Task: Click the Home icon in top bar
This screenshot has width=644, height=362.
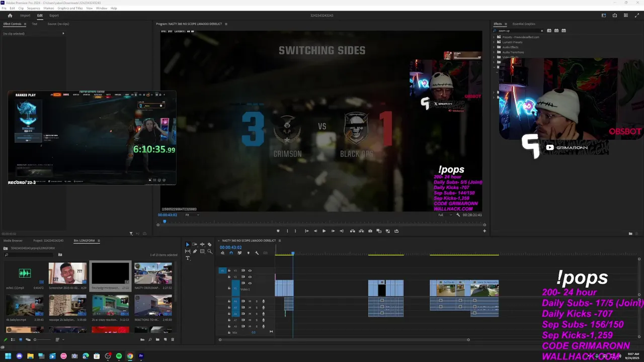Action: click(10, 16)
